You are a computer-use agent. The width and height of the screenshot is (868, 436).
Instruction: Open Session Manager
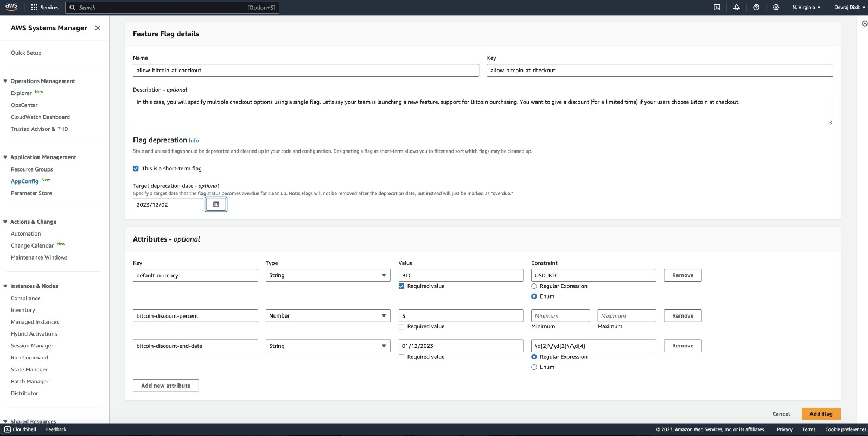[x=32, y=346]
